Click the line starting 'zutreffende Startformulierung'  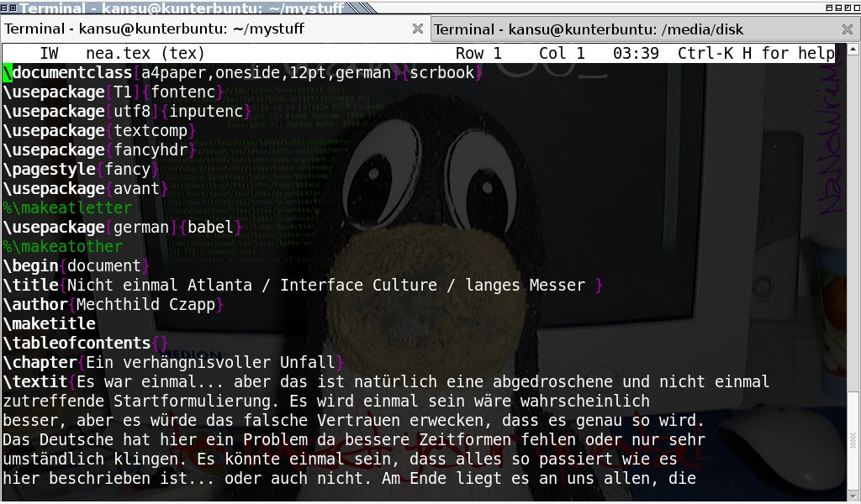(x=326, y=401)
